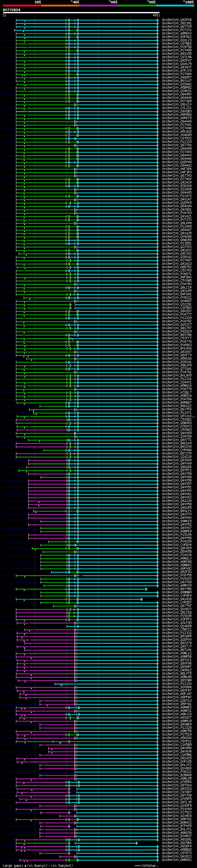Screen dimensions: 197x868
Task: Select hit label UniRef100_Q9LKI0
Action: pos(177,104)
